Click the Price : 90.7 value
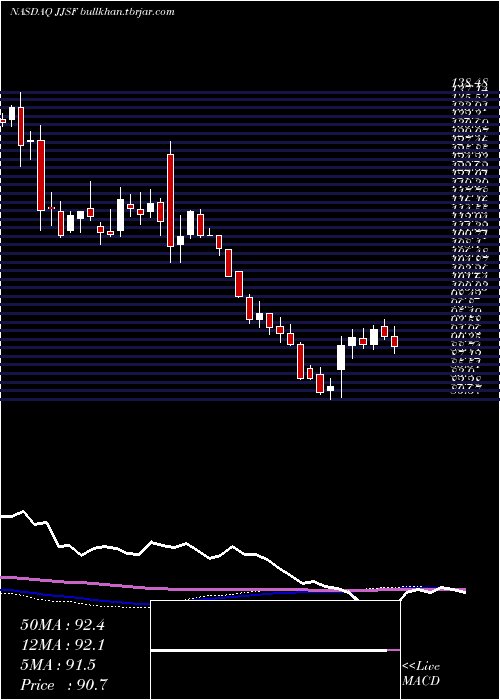The width and height of the screenshot is (500, 700). tap(64, 685)
